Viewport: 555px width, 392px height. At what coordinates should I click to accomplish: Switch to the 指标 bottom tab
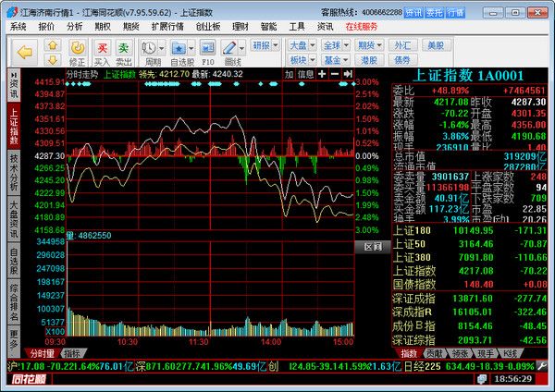point(72,353)
